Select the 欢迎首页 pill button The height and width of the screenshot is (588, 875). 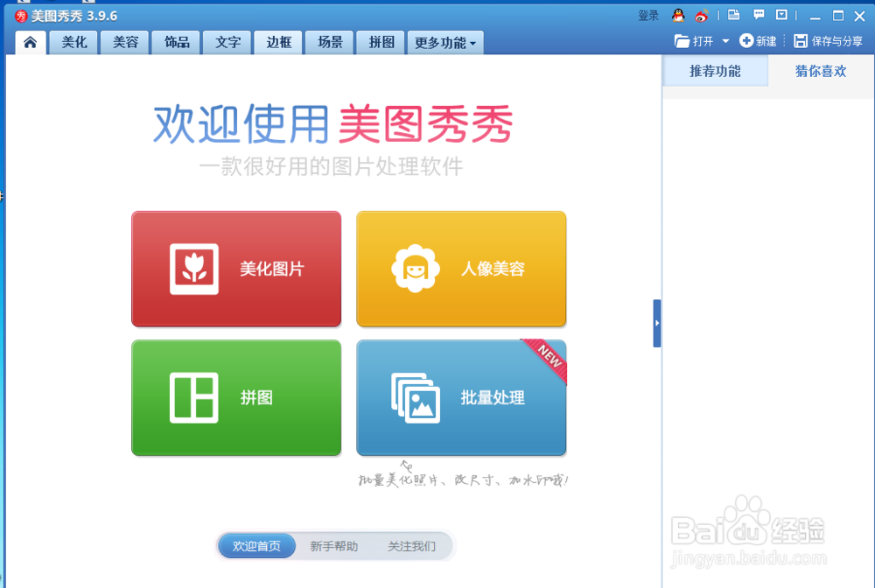click(256, 546)
